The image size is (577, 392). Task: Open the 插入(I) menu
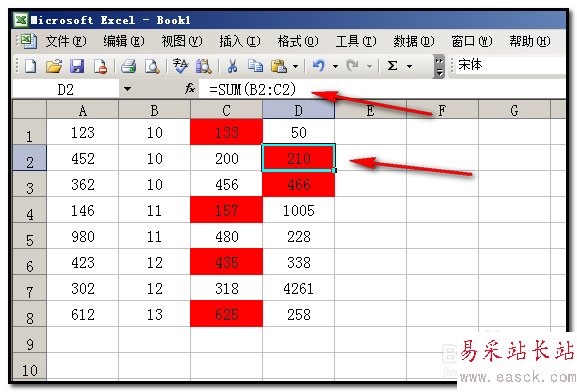[x=240, y=41]
